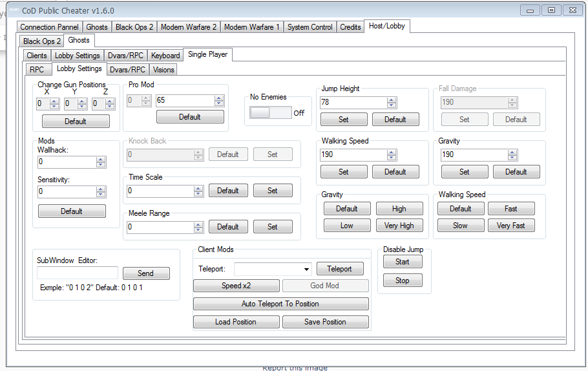Click the Load Position button
Viewport: 588px width, 371px height.
(236, 321)
